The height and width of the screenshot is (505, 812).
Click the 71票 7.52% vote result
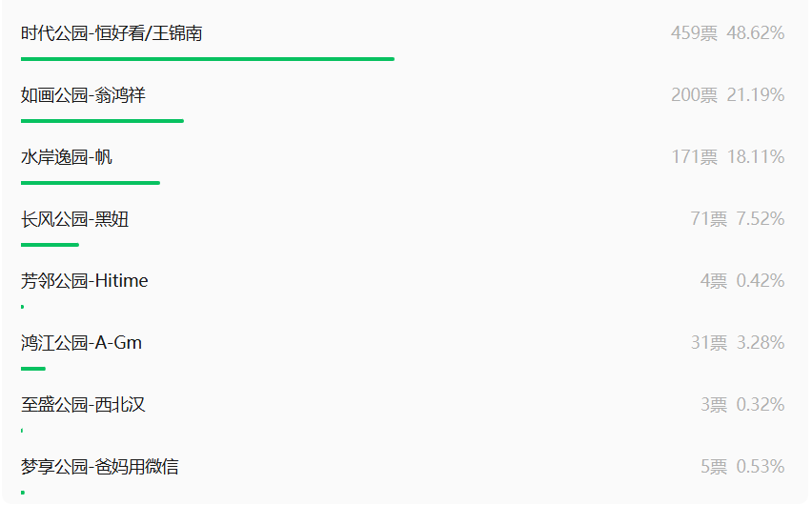click(x=738, y=219)
